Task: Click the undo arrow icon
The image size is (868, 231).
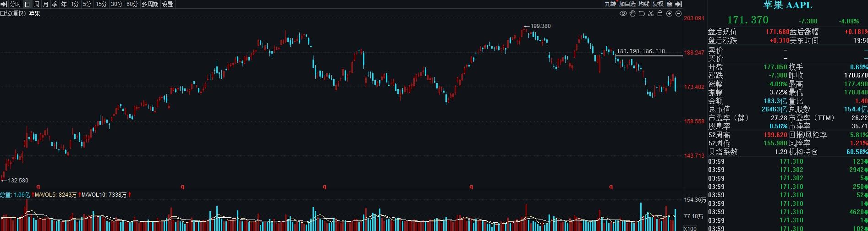Action: click(x=642, y=14)
